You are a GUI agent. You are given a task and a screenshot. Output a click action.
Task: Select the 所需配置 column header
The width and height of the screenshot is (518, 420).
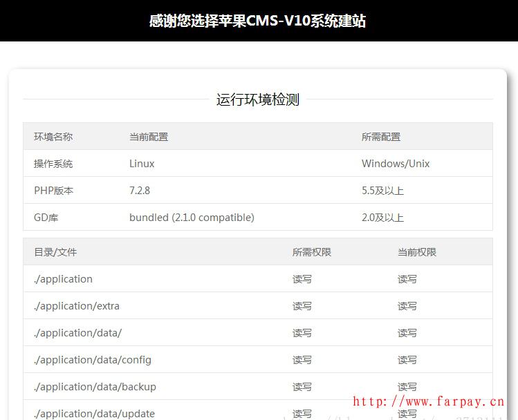(x=381, y=137)
